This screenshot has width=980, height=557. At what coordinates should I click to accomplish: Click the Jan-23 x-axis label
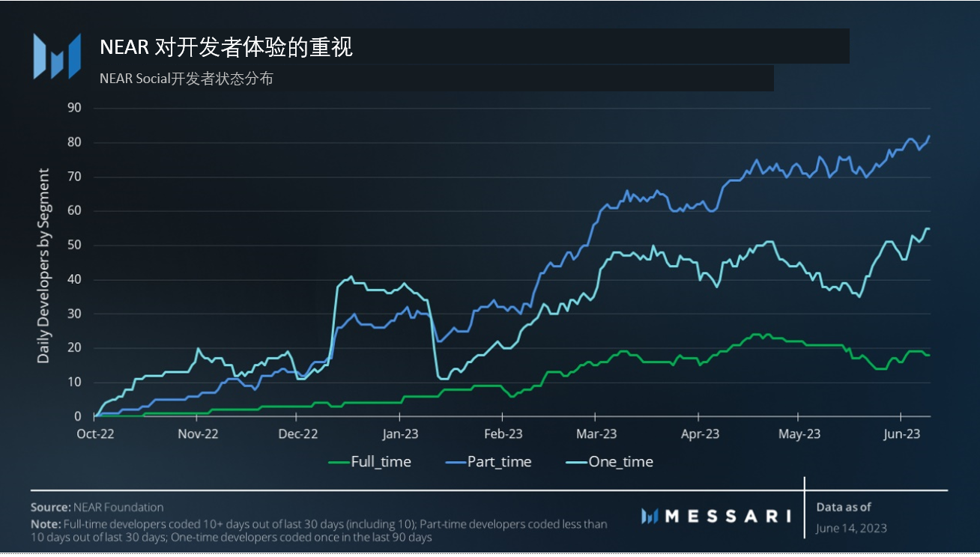pyautogui.click(x=400, y=434)
